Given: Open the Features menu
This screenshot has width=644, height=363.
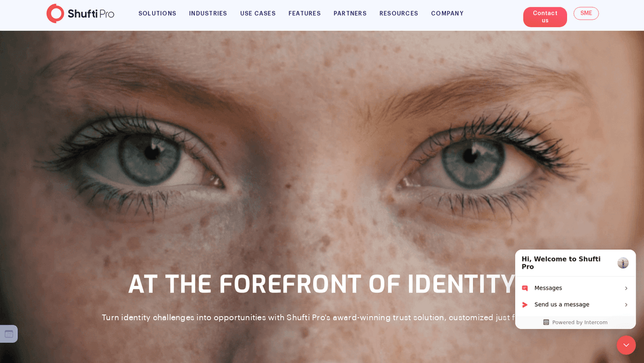Looking at the screenshot, I should [x=304, y=14].
